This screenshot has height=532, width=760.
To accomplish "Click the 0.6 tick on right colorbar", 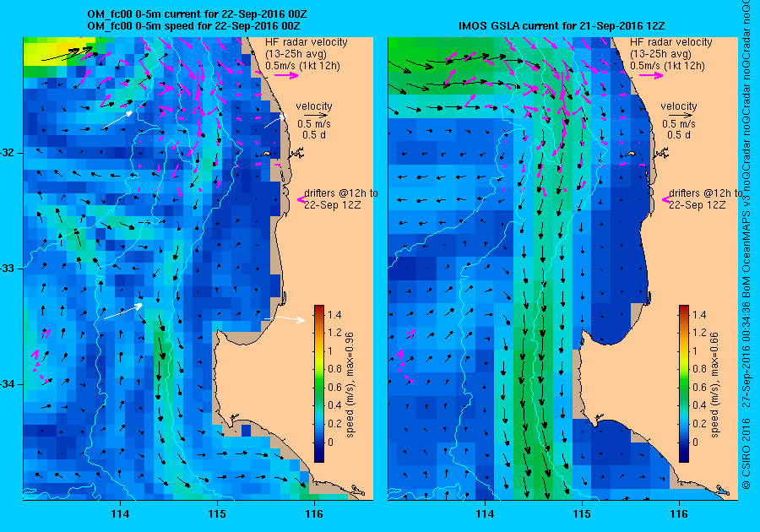I will pos(699,387).
